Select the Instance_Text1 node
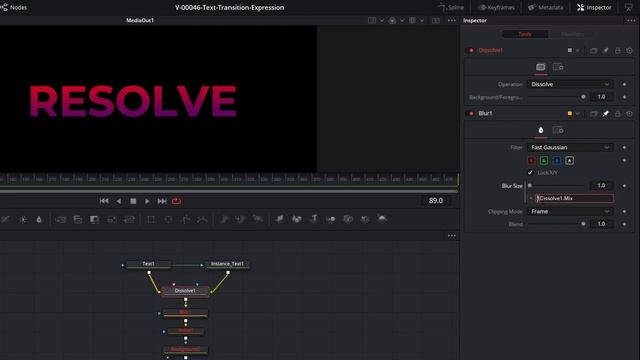 [227, 264]
